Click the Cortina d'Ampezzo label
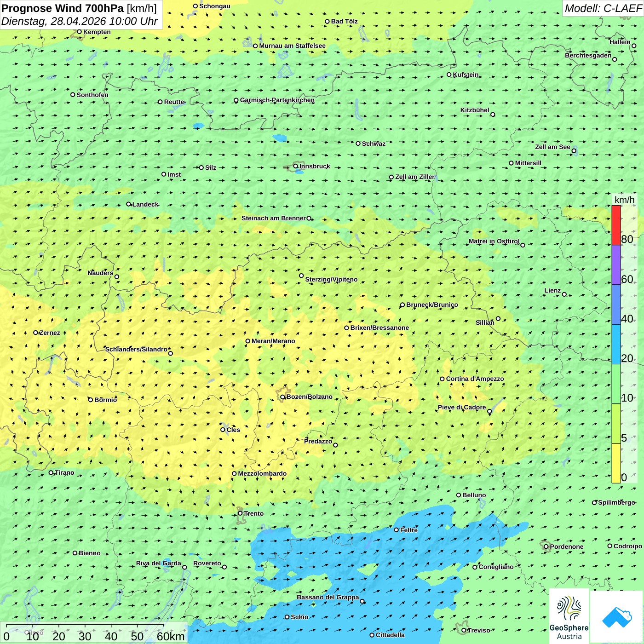 [x=475, y=379]
